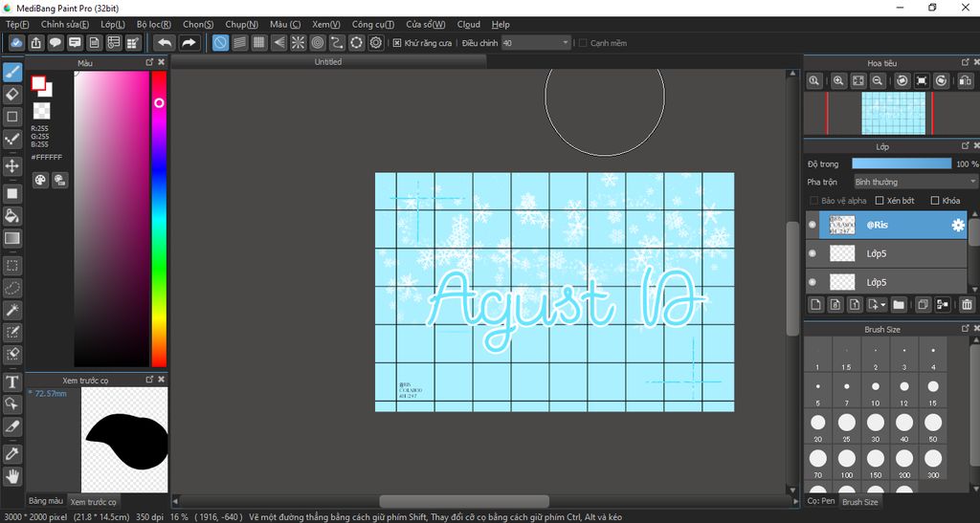The height and width of the screenshot is (523, 980).
Task: Enable crisscross grid snap
Action: [259, 42]
